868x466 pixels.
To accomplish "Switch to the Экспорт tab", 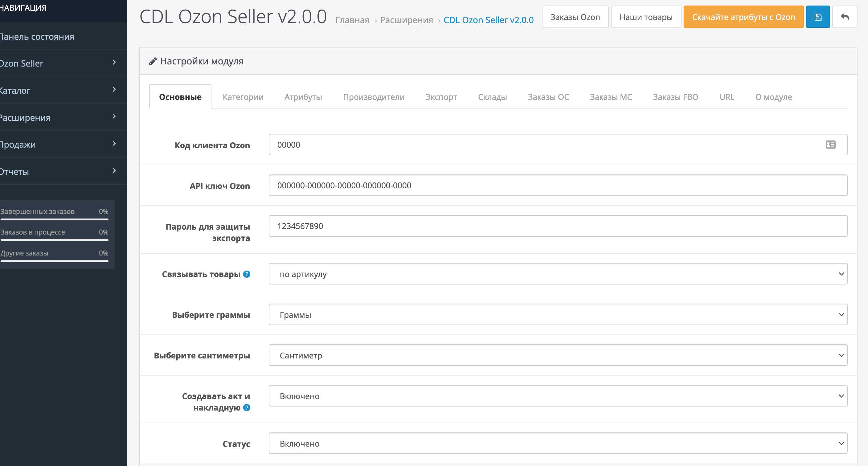I will pos(441,97).
